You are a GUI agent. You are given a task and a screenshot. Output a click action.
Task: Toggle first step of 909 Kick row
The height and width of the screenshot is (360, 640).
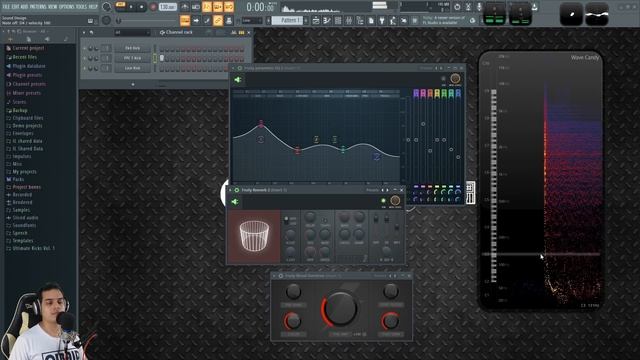[162, 58]
